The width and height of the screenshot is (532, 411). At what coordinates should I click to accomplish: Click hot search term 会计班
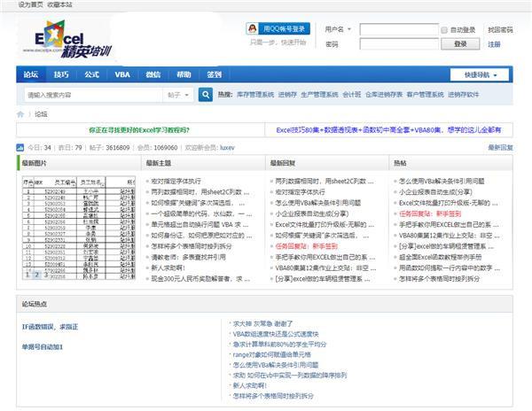pyautogui.click(x=351, y=95)
